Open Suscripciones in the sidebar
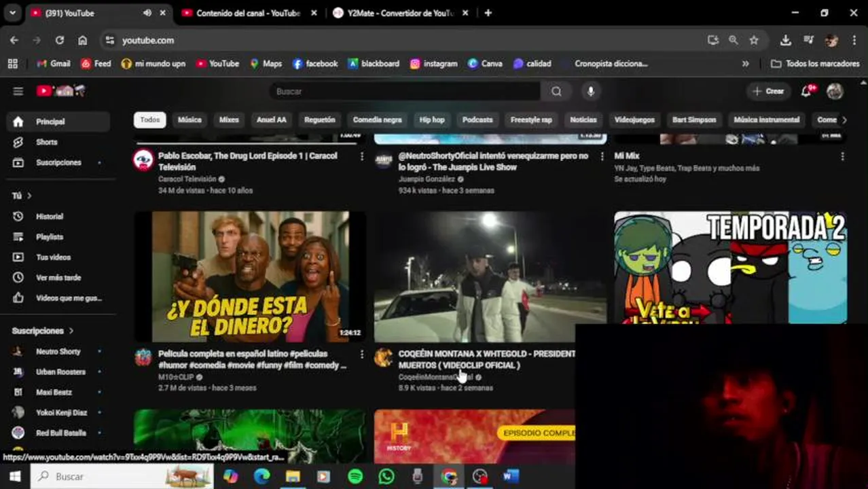Viewport: 868px width, 489px height. pyautogui.click(x=58, y=162)
